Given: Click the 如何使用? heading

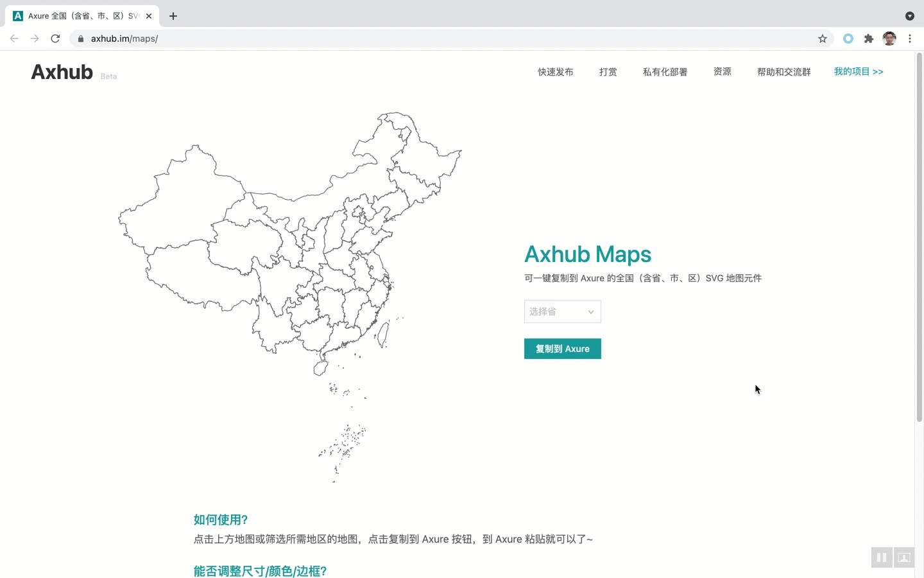Looking at the screenshot, I should 221,520.
